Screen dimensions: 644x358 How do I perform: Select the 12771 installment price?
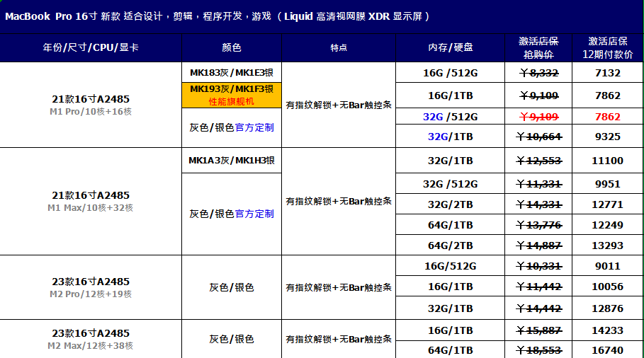608,204
